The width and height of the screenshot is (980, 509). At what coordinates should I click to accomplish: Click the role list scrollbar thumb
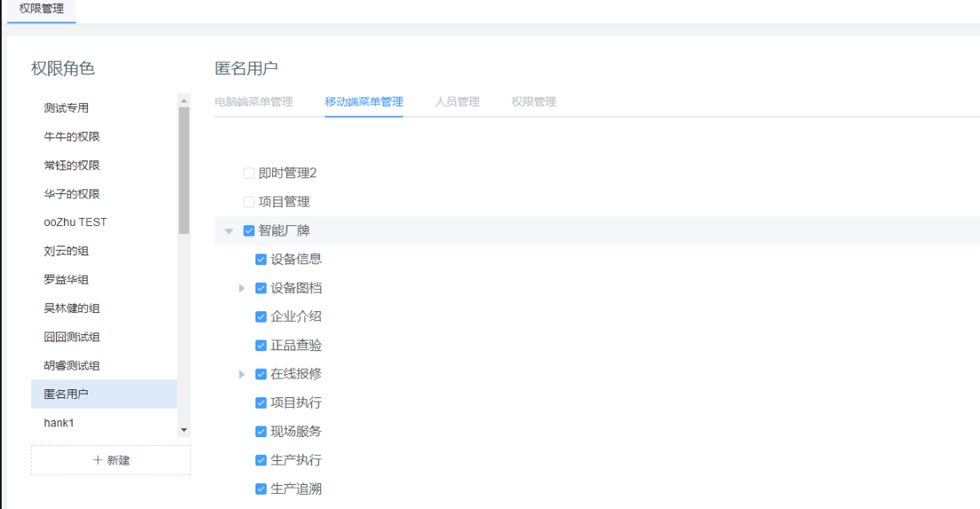(184, 168)
